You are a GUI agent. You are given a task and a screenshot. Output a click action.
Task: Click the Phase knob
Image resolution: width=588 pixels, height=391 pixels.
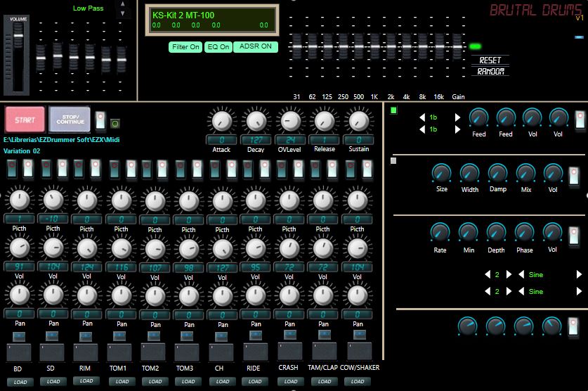coord(524,233)
